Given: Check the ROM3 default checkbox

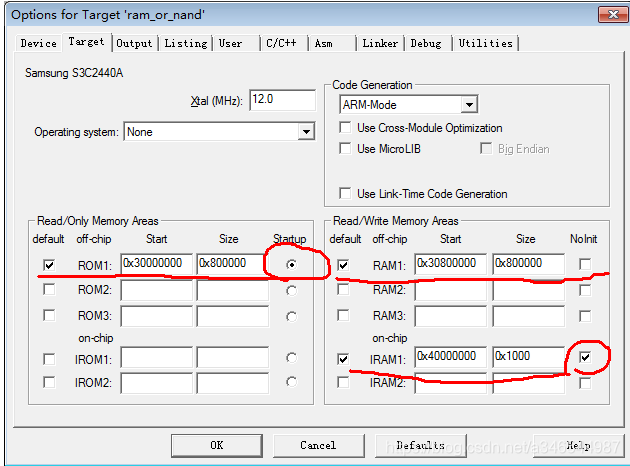Looking at the screenshot, I should [49, 315].
